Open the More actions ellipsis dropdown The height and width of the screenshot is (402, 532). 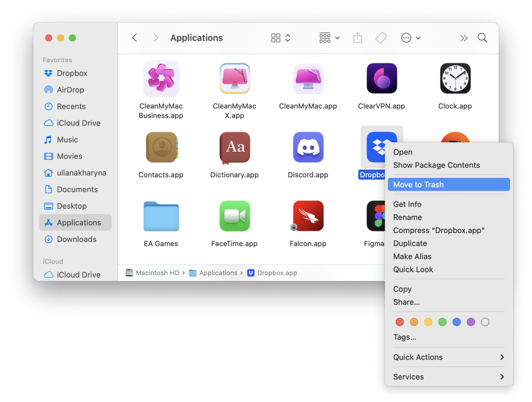(x=410, y=38)
